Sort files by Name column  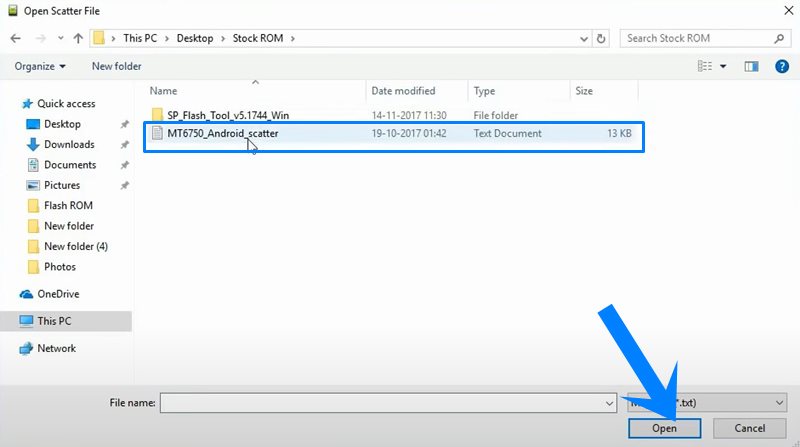pyautogui.click(x=163, y=91)
